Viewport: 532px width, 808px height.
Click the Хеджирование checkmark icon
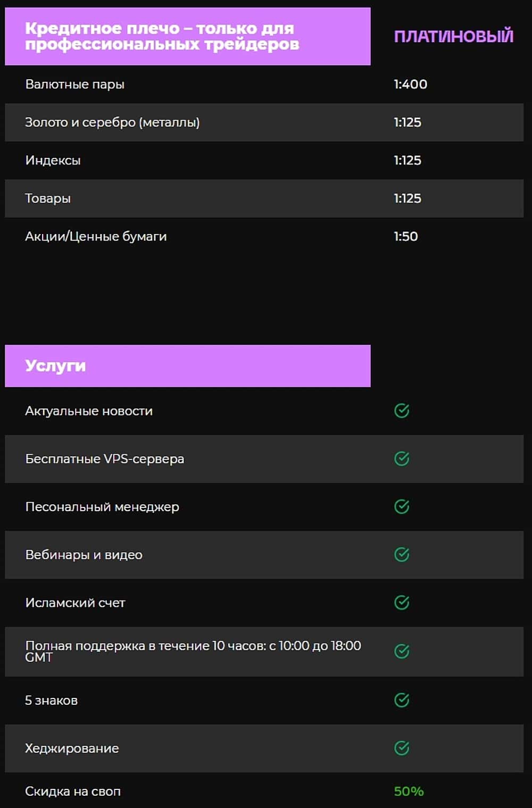[x=402, y=748]
